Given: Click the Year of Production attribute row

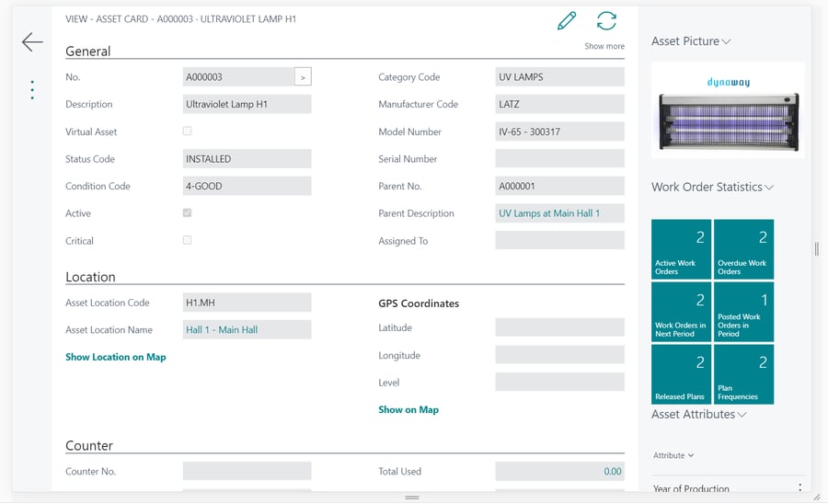Looking at the screenshot, I should [x=729, y=487].
